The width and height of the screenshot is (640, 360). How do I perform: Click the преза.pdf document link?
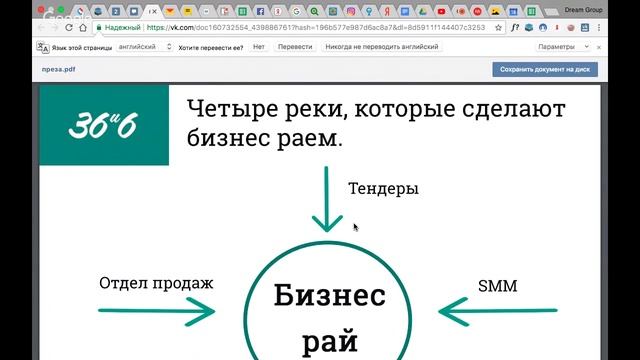point(58,69)
